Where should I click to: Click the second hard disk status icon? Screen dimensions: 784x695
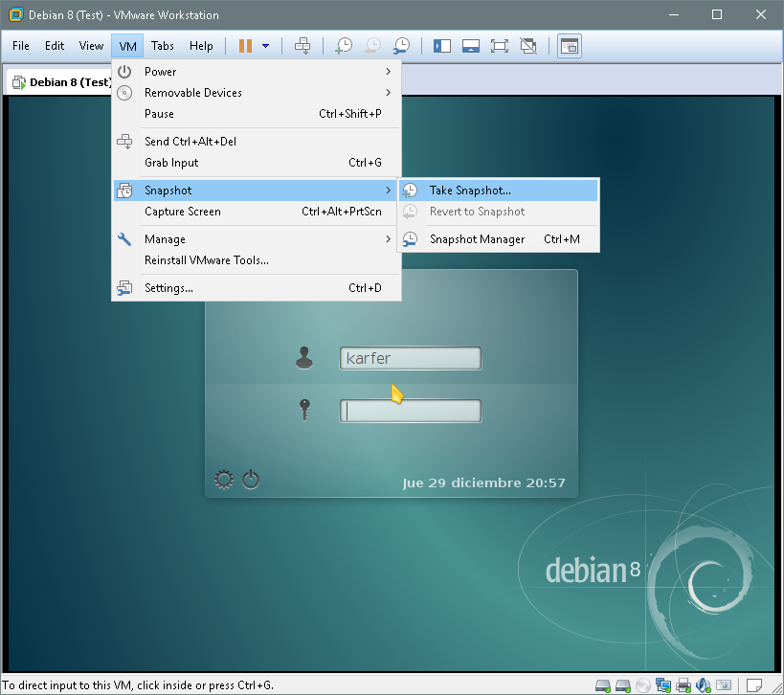coord(623,685)
